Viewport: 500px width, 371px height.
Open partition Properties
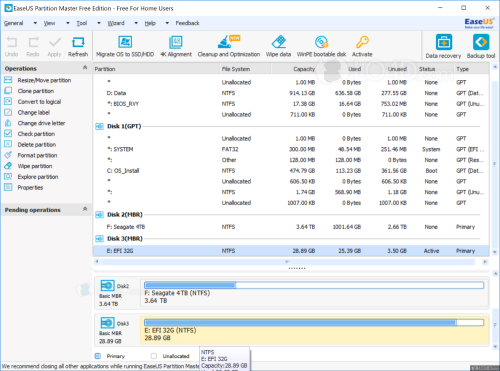tap(30, 188)
